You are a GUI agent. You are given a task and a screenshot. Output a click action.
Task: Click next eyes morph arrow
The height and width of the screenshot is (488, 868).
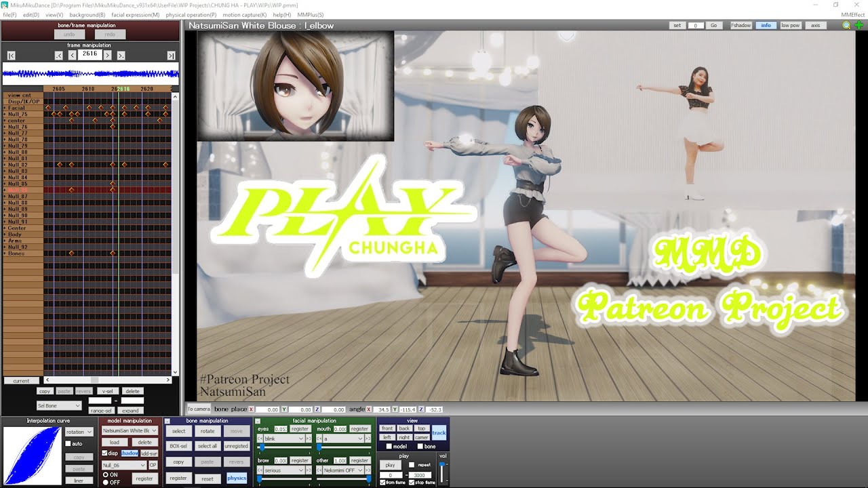309,439
